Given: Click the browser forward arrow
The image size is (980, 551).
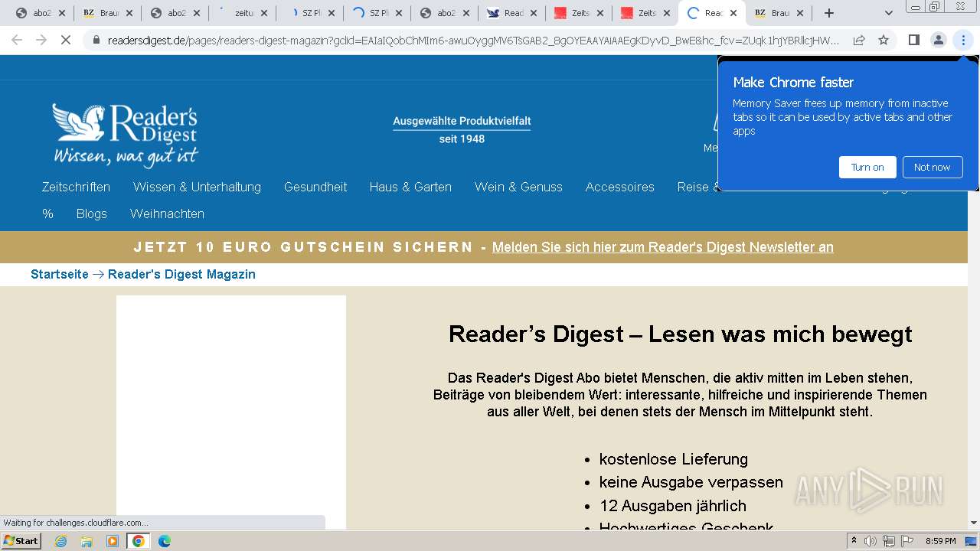Looking at the screenshot, I should coord(41,40).
